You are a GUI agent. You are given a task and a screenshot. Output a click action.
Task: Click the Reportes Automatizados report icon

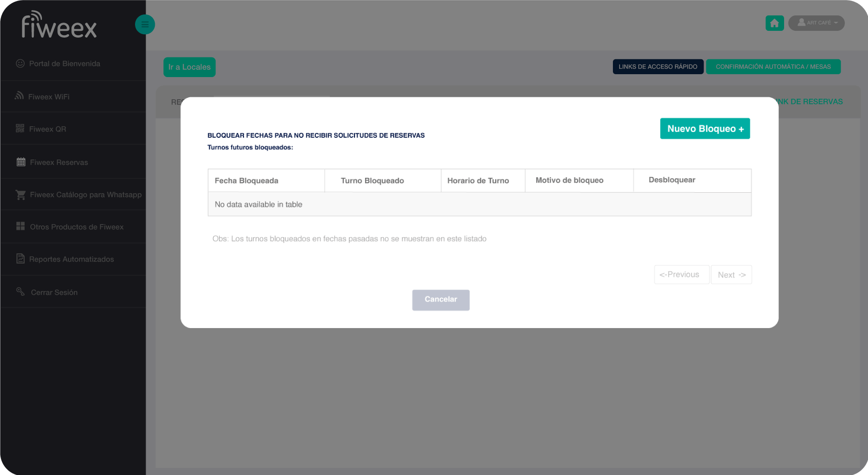(x=21, y=259)
